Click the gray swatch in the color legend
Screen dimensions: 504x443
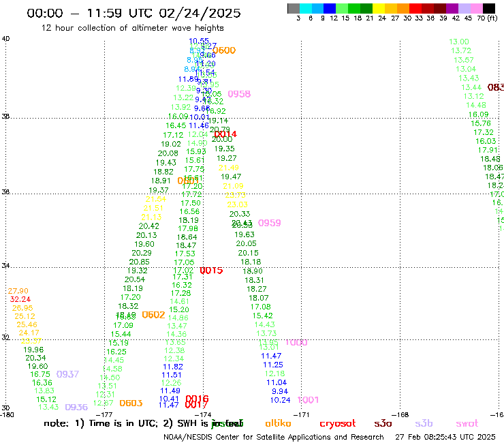point(294,8)
